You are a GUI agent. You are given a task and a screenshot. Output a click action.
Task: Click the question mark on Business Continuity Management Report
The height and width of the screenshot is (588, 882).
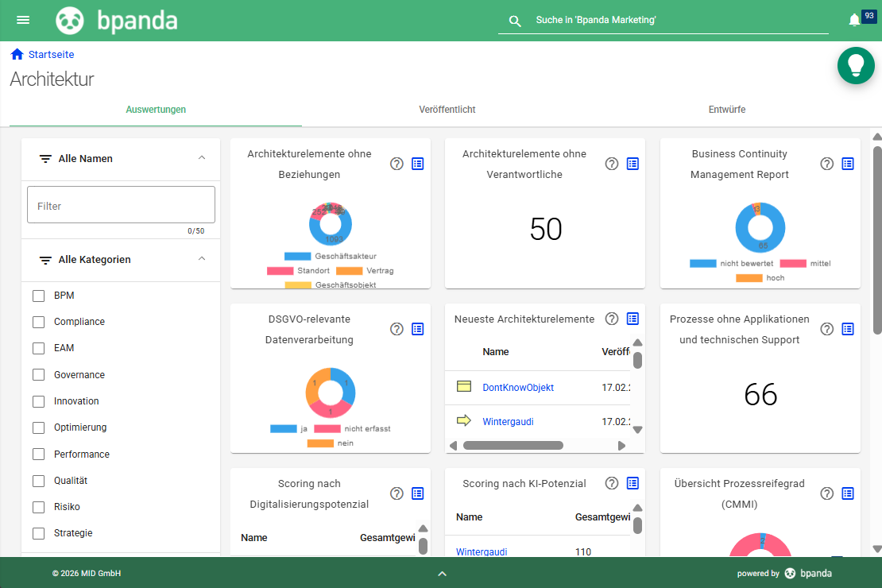tap(826, 164)
